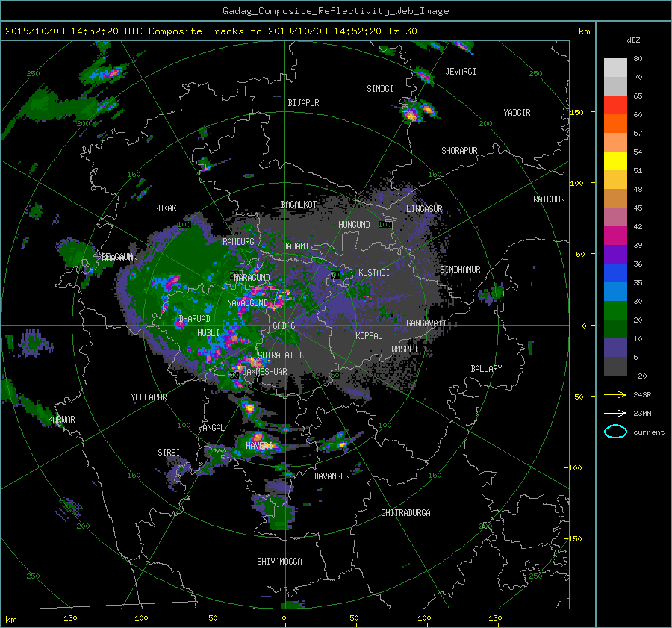The height and width of the screenshot is (628, 672).
Task: Click the white 23MN arrow icon
Action: (x=615, y=413)
